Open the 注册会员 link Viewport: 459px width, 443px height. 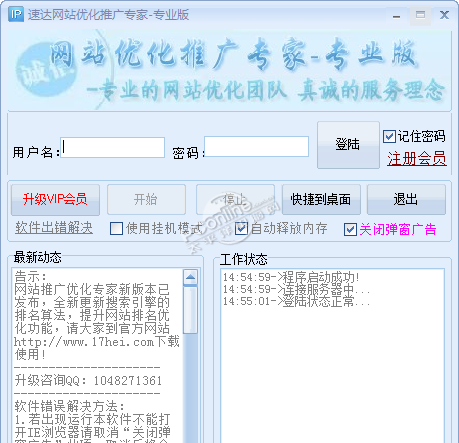tap(417, 158)
